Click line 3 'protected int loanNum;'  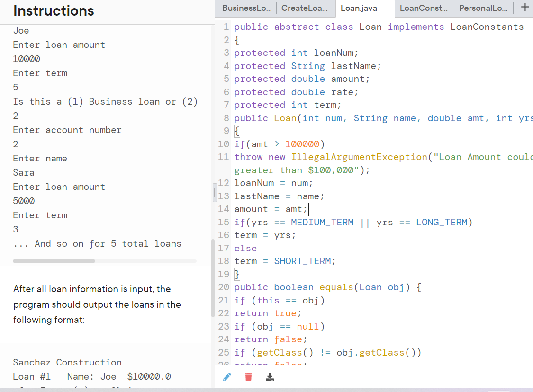click(x=296, y=53)
